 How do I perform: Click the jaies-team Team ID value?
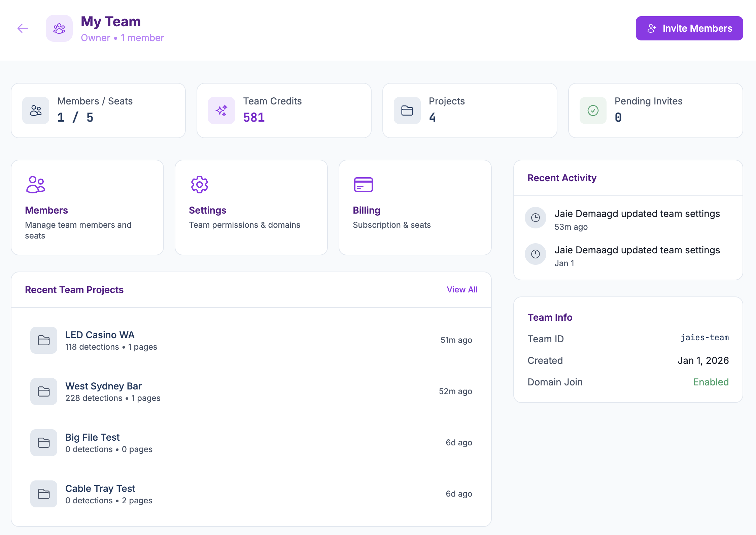tap(705, 338)
